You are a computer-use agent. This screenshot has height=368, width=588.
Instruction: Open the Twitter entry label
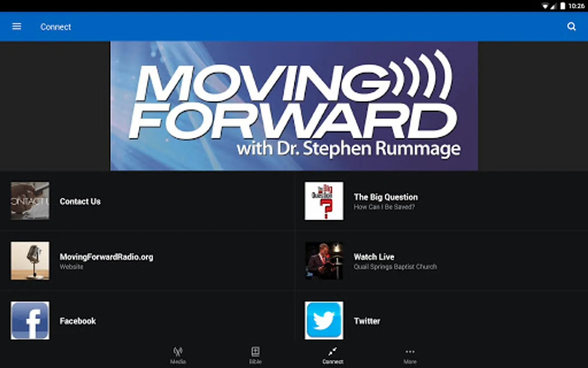tap(367, 321)
